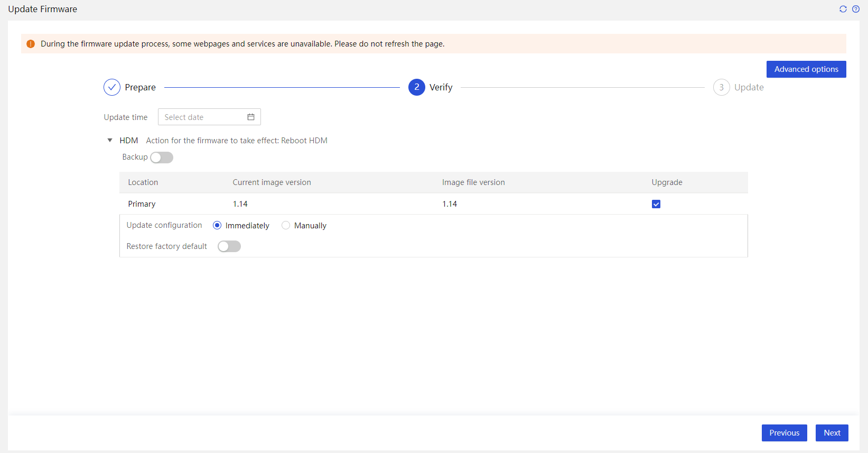The height and width of the screenshot is (453, 868).
Task: Click the Update time label
Action: point(126,117)
